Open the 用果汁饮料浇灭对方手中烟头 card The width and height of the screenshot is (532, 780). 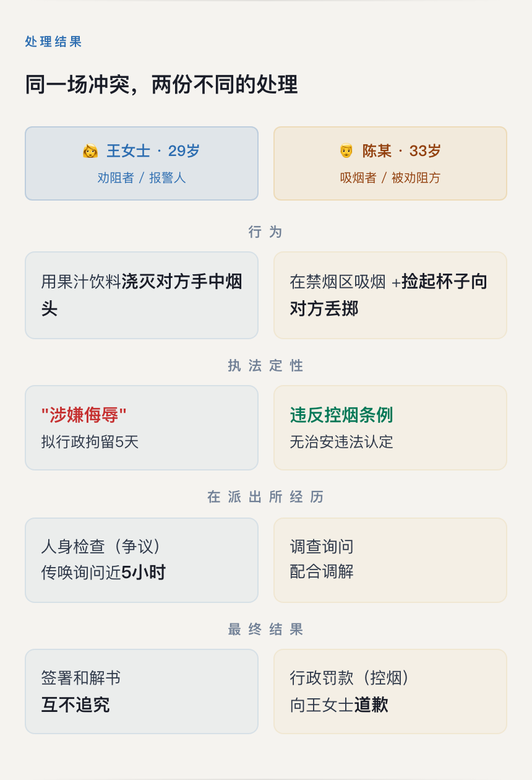(142, 295)
